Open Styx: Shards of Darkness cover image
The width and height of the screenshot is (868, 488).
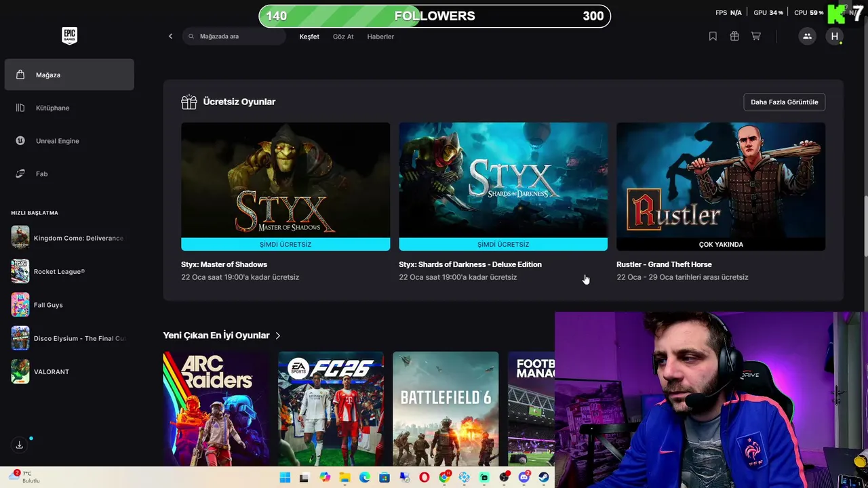[503, 180]
